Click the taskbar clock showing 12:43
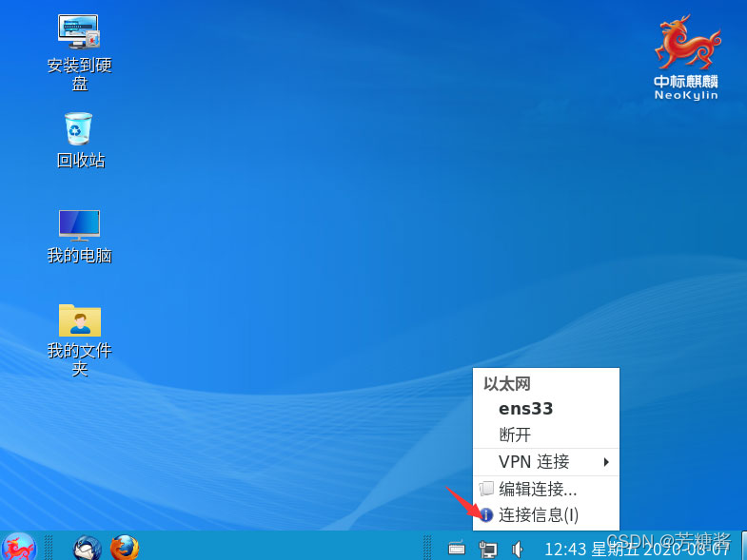This screenshot has height=560, width=747. click(x=637, y=549)
